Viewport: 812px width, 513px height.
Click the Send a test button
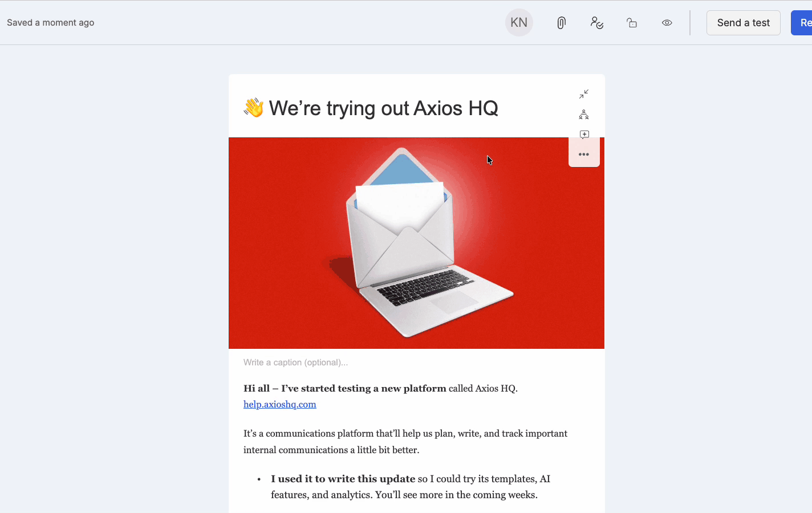(744, 23)
